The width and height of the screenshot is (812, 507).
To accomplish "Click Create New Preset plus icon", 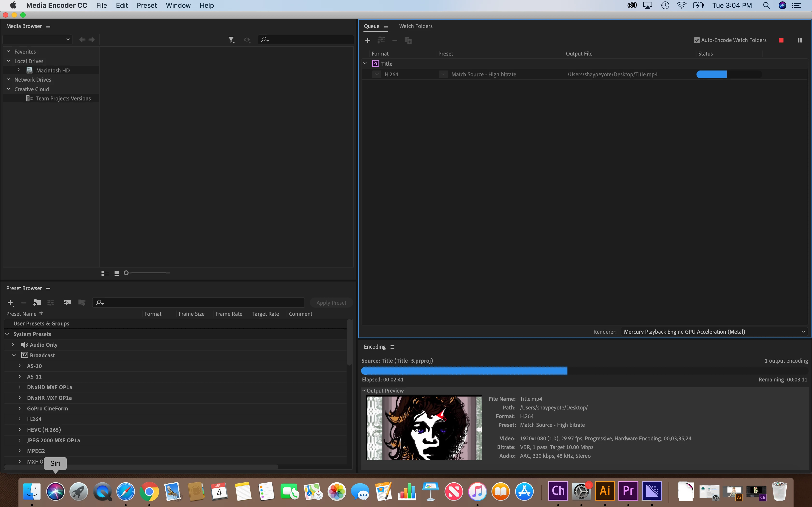I will point(10,303).
